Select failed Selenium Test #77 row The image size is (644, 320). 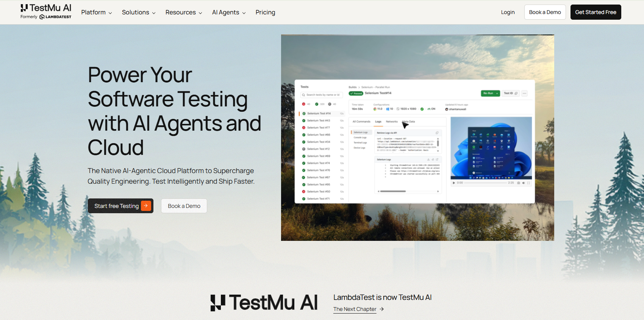click(x=322, y=128)
